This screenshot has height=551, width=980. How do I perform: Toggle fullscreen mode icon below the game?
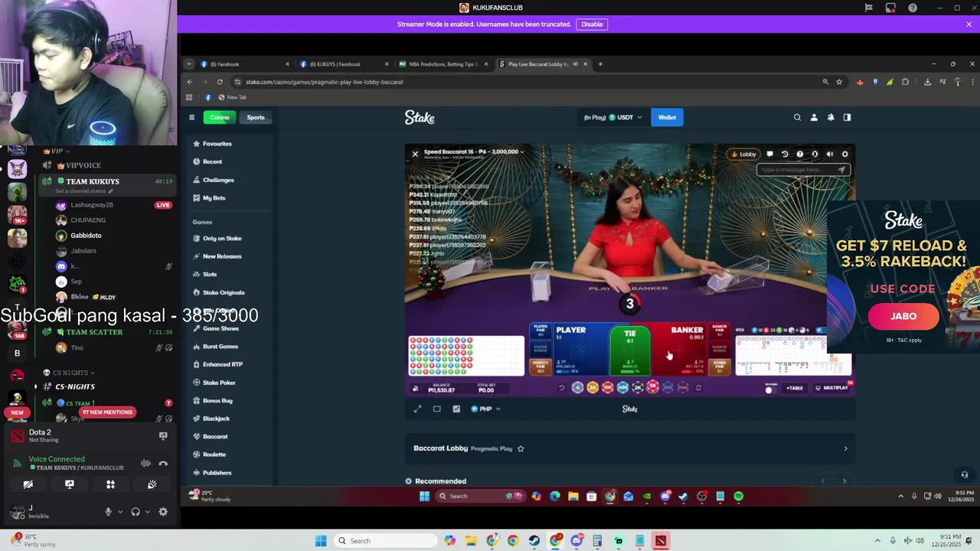[417, 409]
